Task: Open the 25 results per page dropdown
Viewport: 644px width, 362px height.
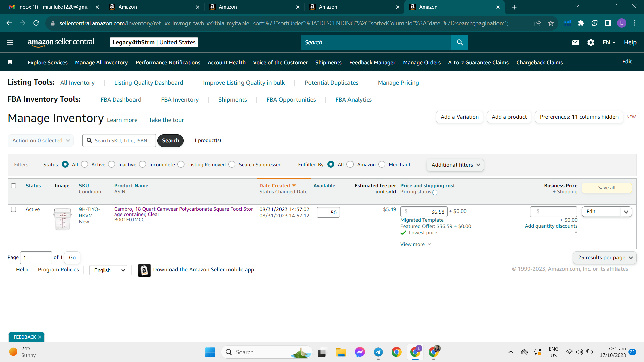Action: click(x=605, y=258)
